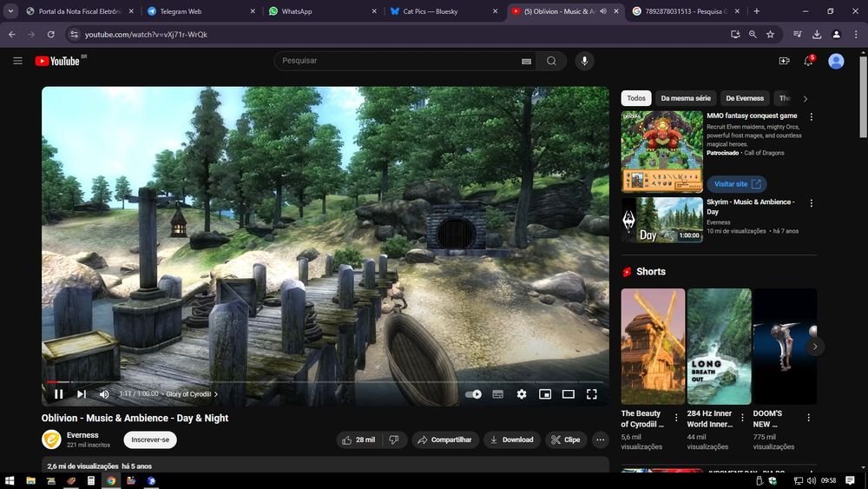Image resolution: width=868 pixels, height=489 pixels.
Task: Switch to theater mode
Action: [568, 394]
